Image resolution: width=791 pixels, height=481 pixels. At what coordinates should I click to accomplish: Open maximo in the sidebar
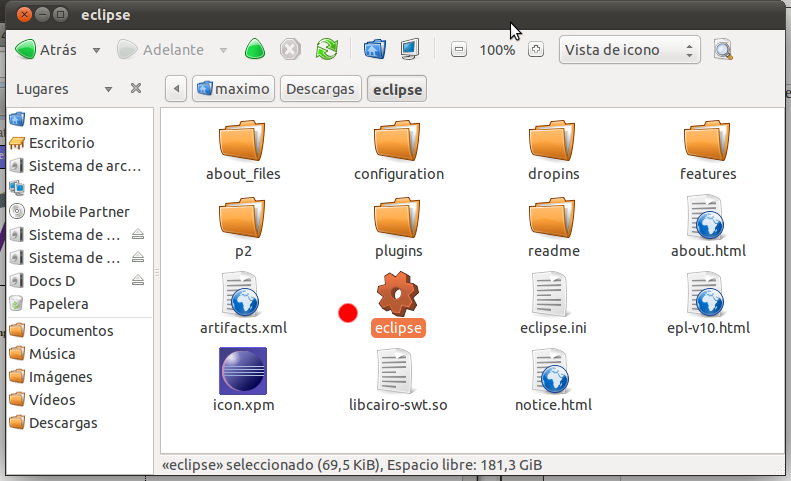tap(80, 120)
